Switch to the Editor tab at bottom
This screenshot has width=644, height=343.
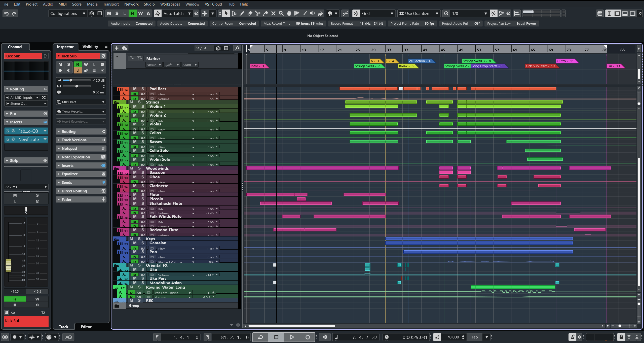coord(86,327)
